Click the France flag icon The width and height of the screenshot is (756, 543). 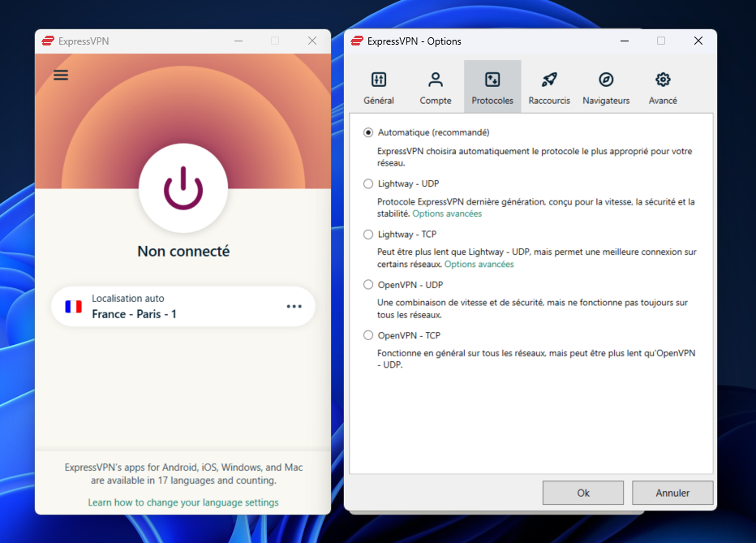(73, 306)
